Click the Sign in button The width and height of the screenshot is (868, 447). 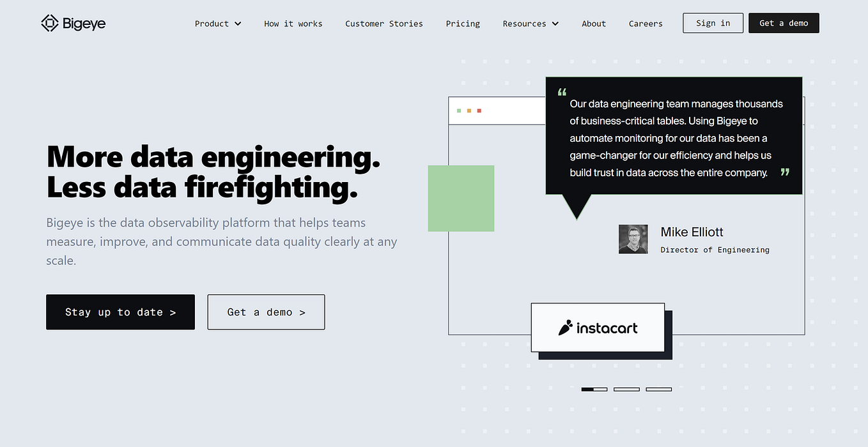tap(713, 23)
